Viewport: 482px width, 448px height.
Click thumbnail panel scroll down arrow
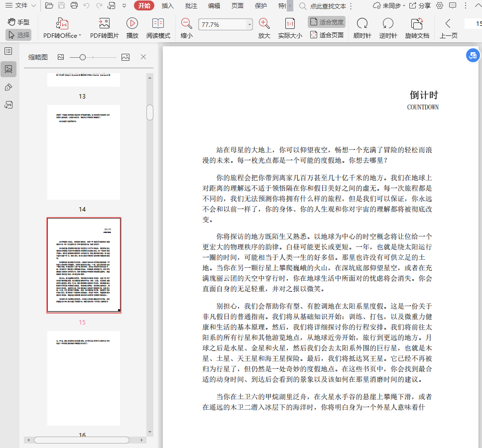click(150, 432)
